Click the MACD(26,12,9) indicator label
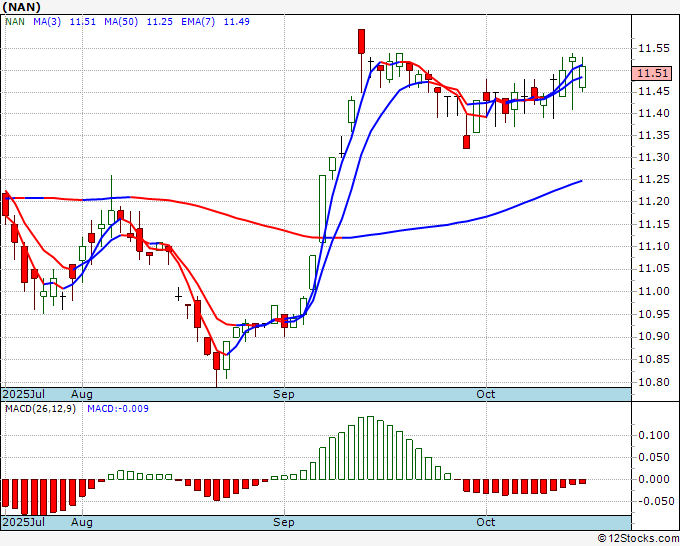The image size is (680, 546). 40,409
